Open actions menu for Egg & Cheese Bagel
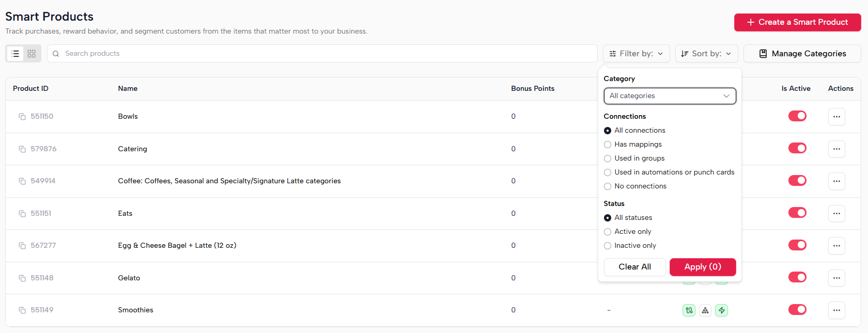 836,246
